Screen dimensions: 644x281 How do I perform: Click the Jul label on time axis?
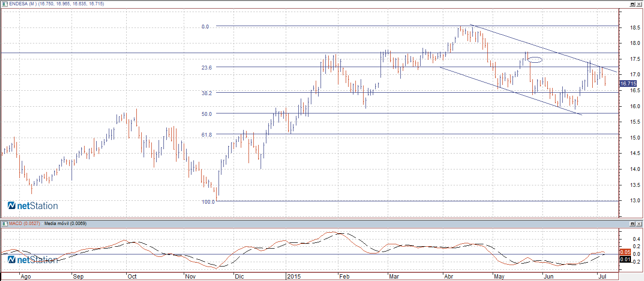point(602,277)
